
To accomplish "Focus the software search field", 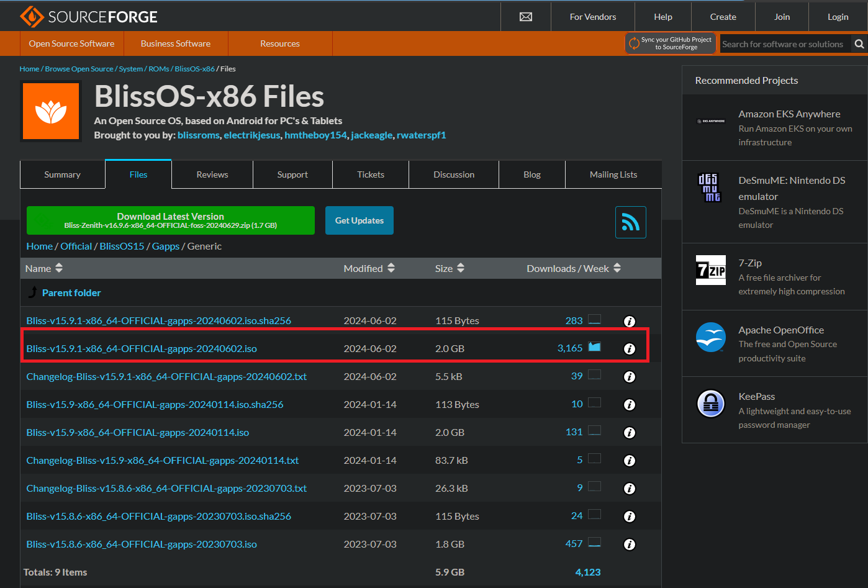I will tap(784, 44).
